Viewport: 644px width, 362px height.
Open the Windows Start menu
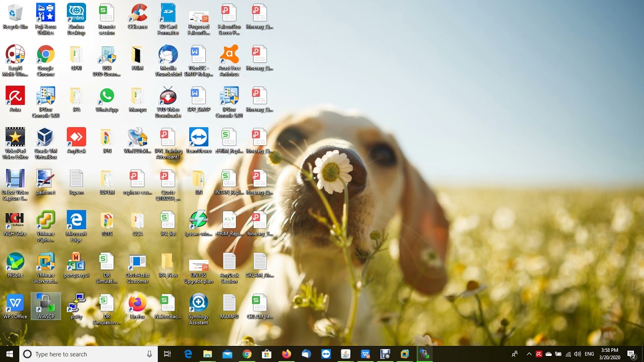click(x=10, y=354)
